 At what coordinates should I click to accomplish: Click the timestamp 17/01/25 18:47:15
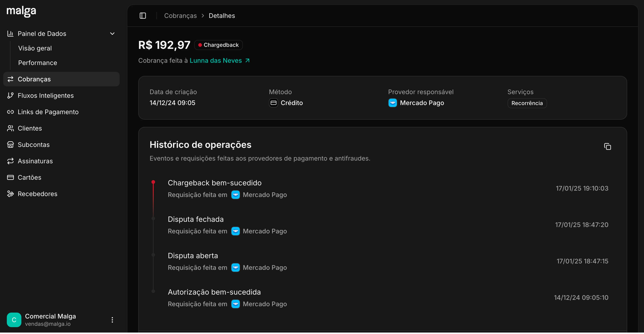coord(582,261)
